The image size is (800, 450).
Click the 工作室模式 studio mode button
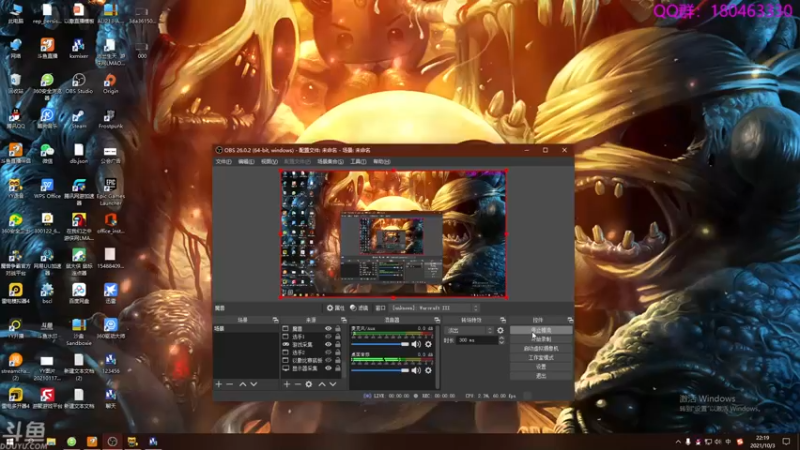[x=541, y=358]
